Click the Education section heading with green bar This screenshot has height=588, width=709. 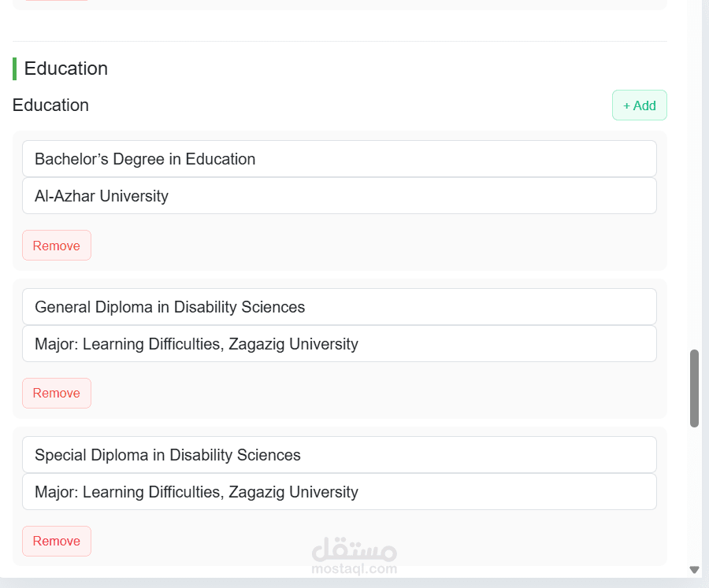pyautogui.click(x=66, y=68)
